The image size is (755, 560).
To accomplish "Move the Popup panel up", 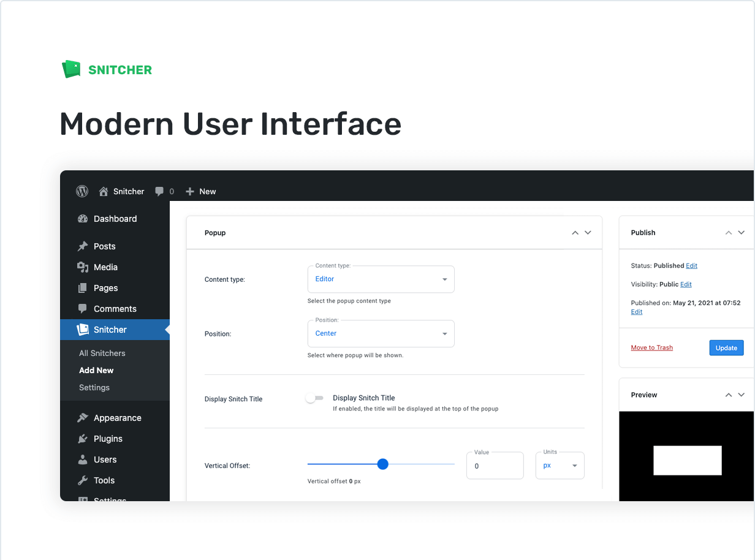I will (x=575, y=233).
